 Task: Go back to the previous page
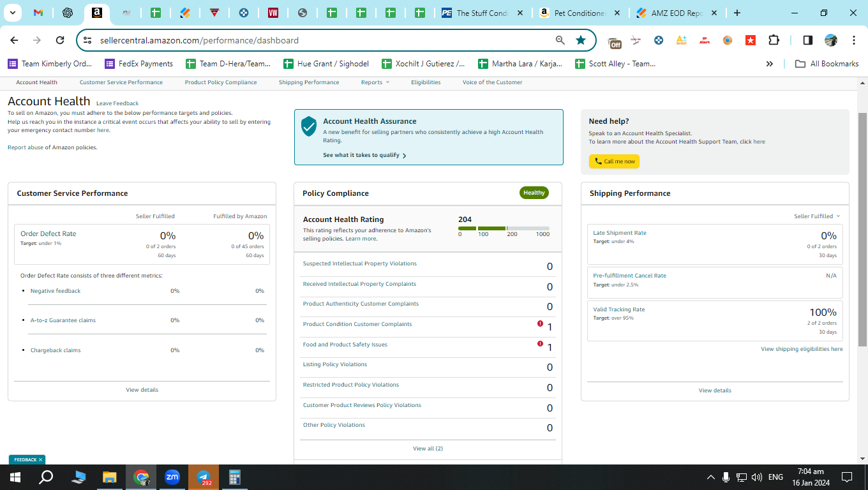pos(14,40)
